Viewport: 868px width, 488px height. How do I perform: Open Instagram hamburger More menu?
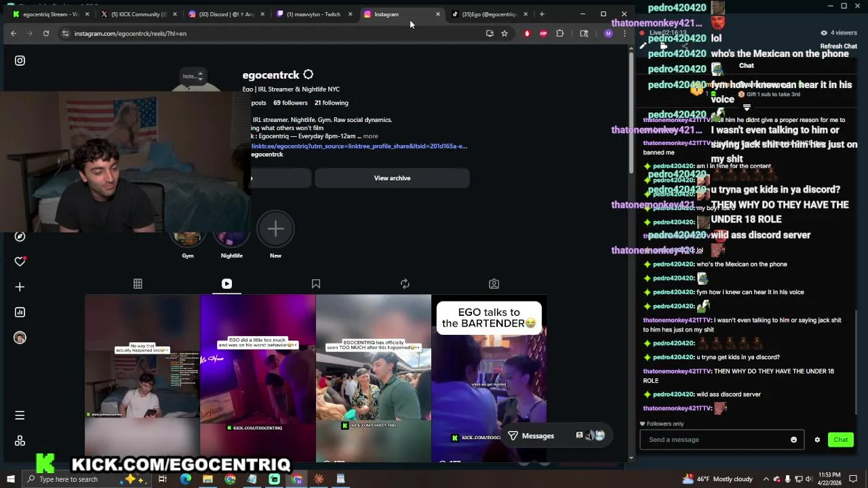[20, 415]
